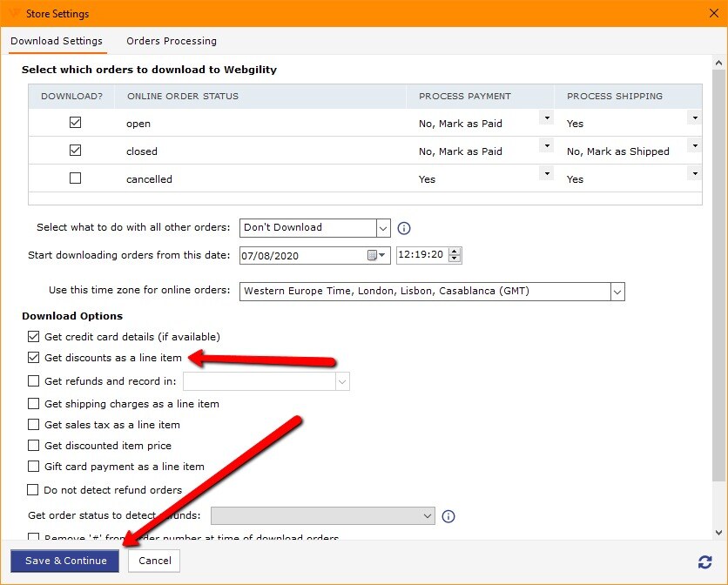Open the refunds record account dropdown

[342, 381]
